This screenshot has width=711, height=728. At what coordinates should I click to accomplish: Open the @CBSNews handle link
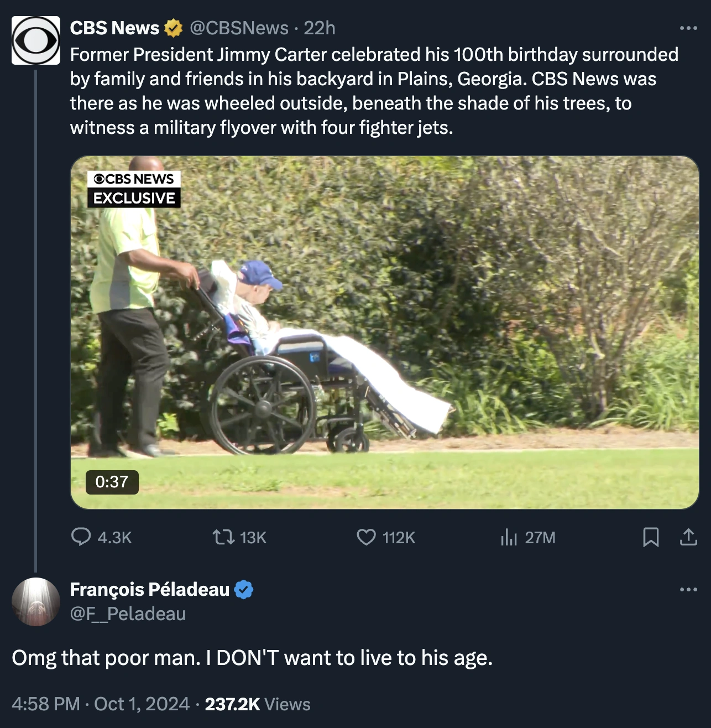point(239,28)
